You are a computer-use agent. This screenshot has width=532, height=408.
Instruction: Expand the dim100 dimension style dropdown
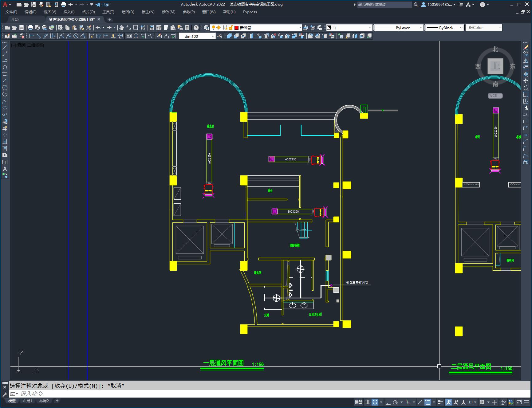pos(197,36)
